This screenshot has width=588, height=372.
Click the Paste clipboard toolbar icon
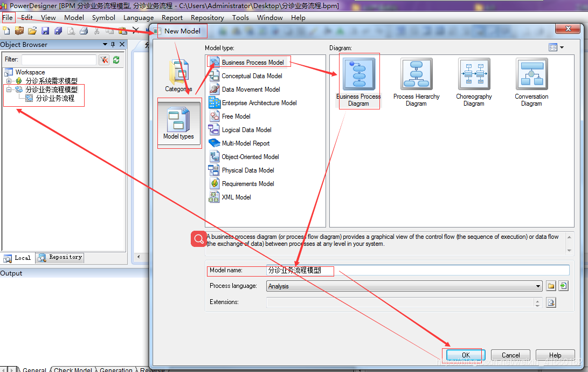coord(123,31)
